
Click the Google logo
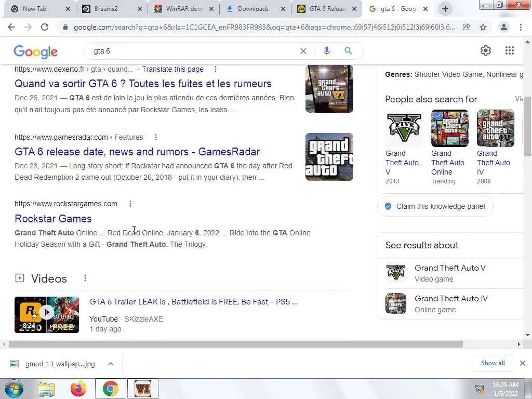(36, 51)
